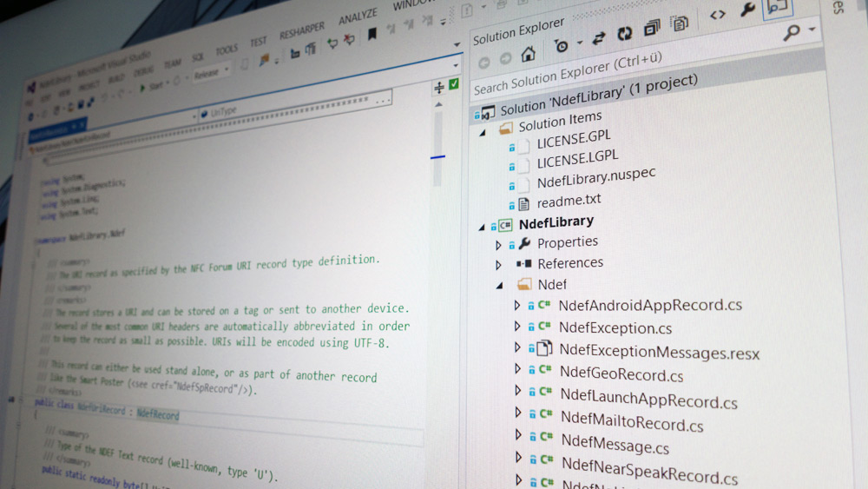Click the Ndef folder icon
The height and width of the screenshot is (489, 868).
click(x=523, y=285)
